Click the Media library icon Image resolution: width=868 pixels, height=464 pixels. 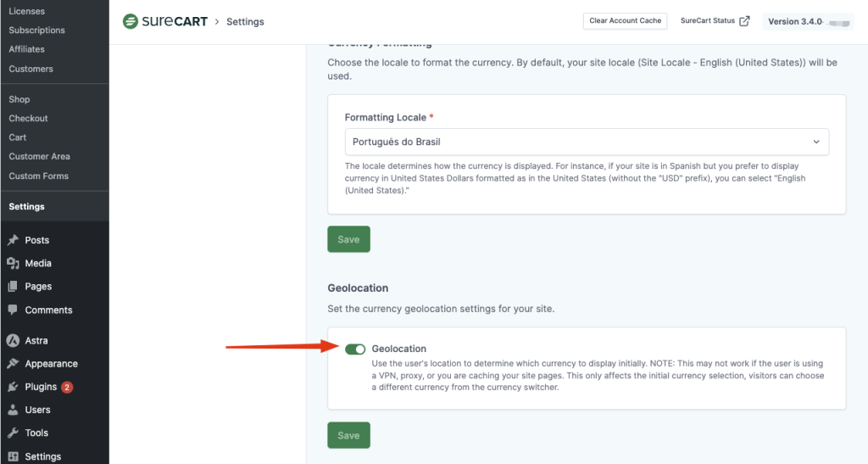click(13, 264)
